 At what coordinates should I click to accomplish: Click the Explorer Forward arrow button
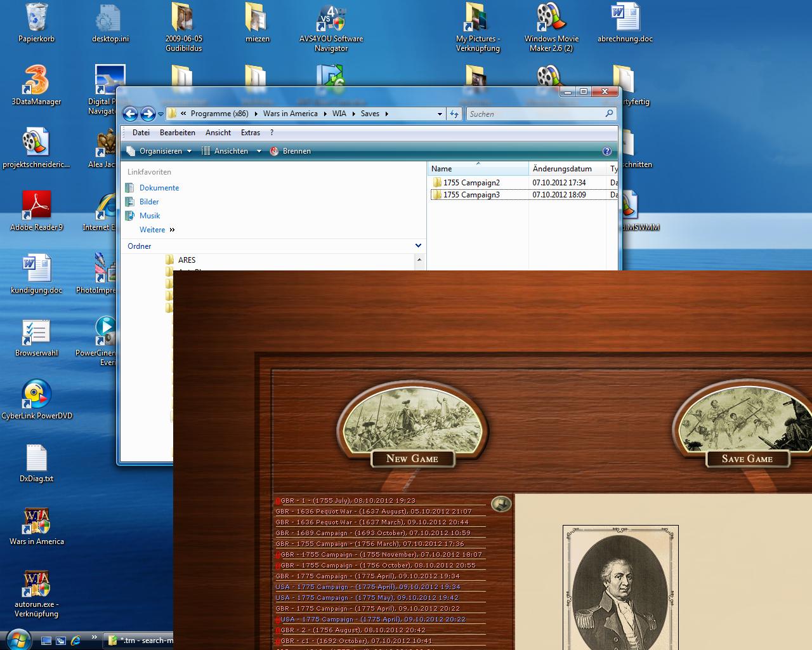click(x=148, y=114)
